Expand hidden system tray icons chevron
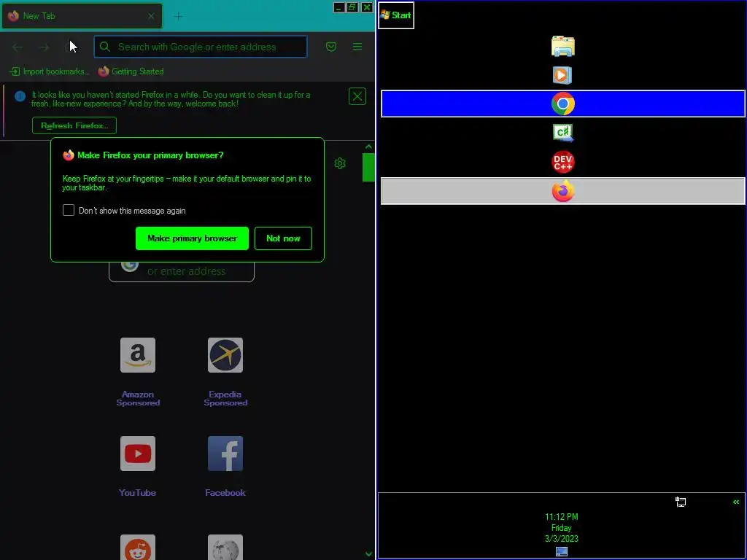Screen dimensions: 747x560 click(x=736, y=502)
